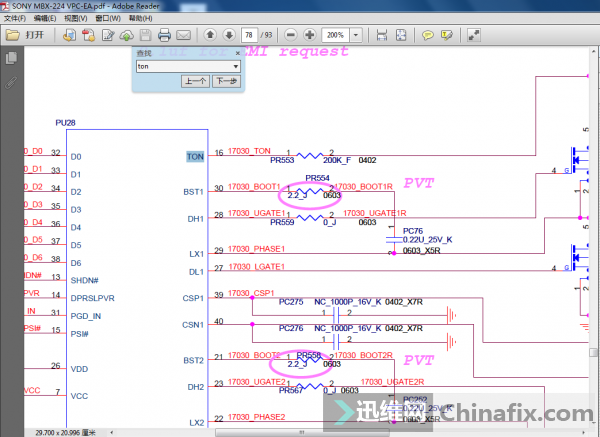Click the fit one full page icon

coord(401,35)
